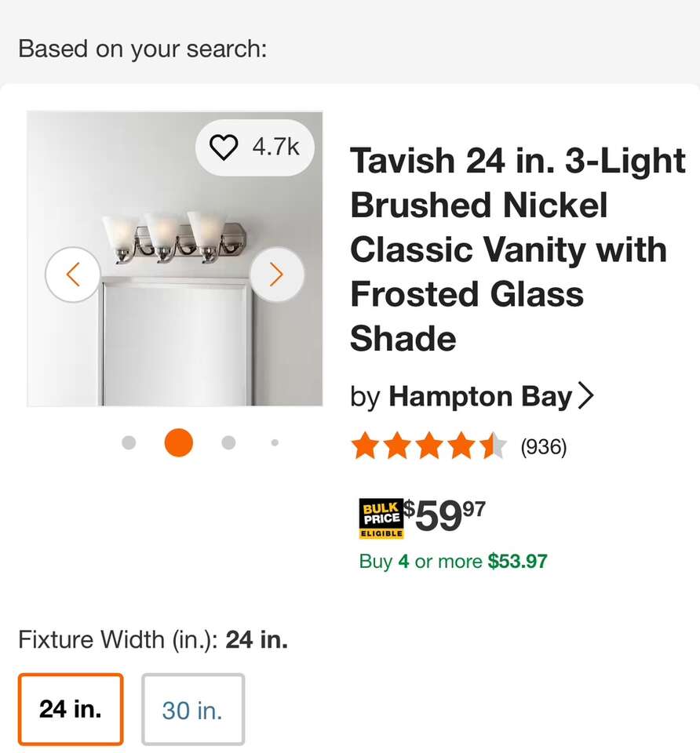
Task: Select the first carousel dot
Action: click(x=129, y=443)
